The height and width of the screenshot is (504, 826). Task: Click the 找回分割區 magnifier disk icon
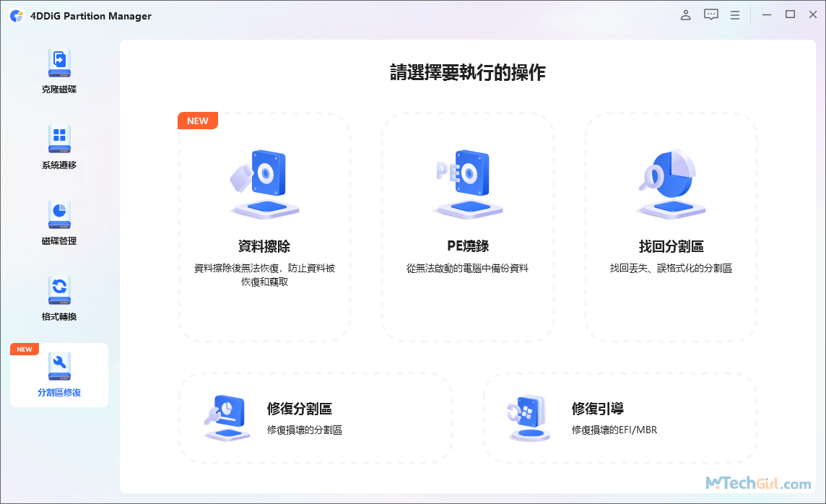tap(671, 181)
